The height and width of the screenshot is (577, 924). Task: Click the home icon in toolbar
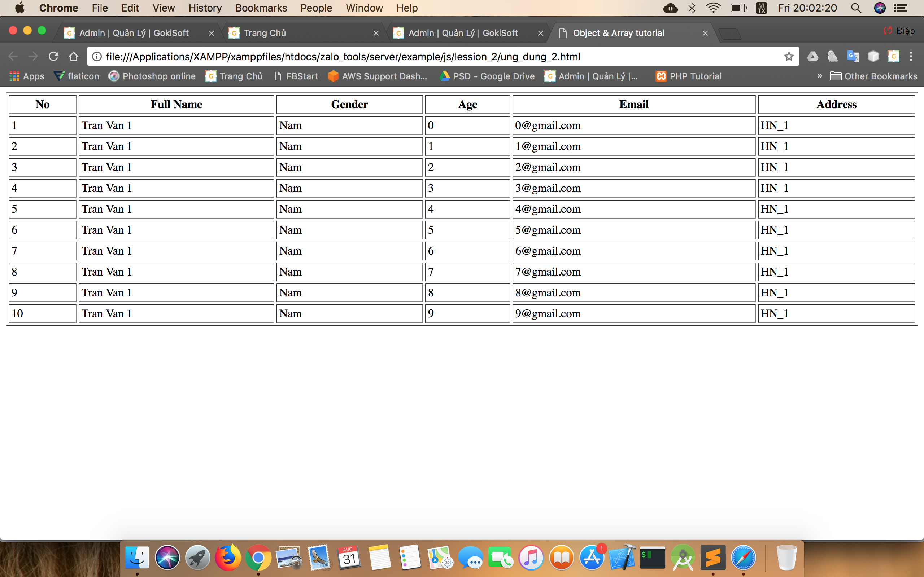(x=74, y=57)
